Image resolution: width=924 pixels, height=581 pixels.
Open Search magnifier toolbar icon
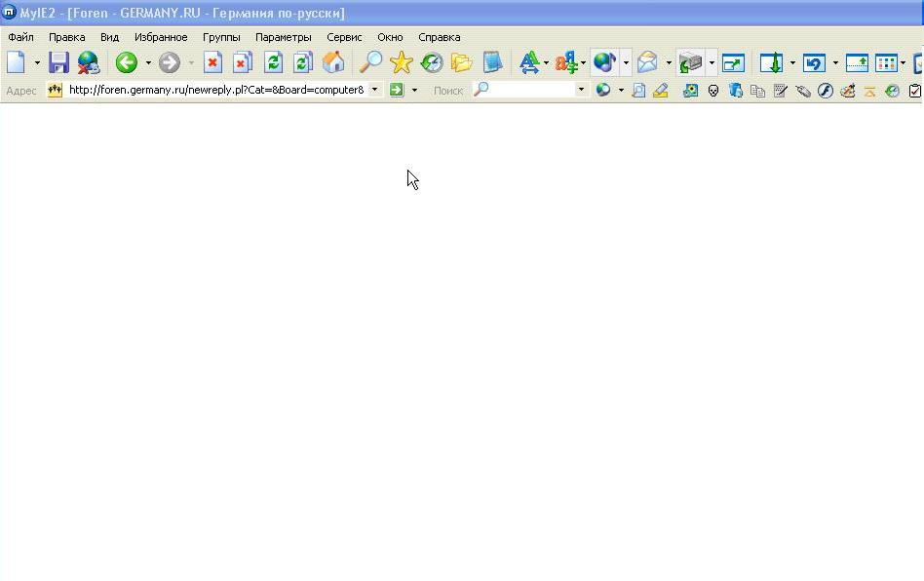(x=370, y=62)
